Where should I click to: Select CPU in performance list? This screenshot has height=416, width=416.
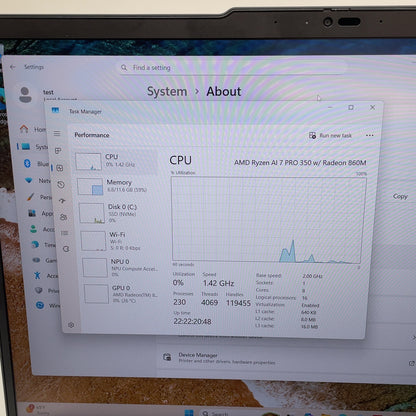point(116,161)
